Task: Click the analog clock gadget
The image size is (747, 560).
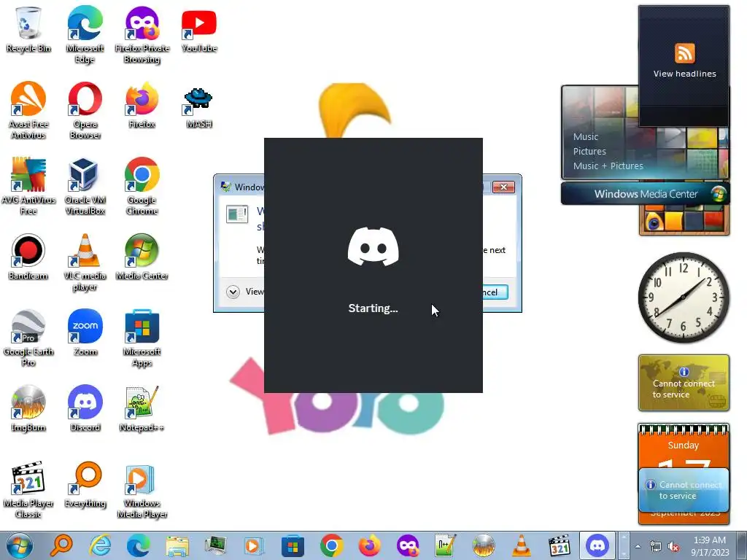Action: coord(684,297)
